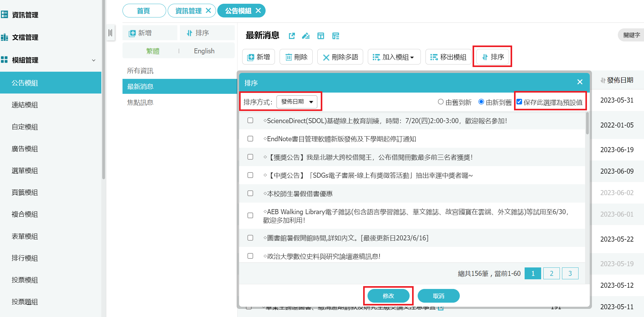Viewport: 644px width, 317px height.
Task: Open the 加入模組 dropdown
Action: 394,57
